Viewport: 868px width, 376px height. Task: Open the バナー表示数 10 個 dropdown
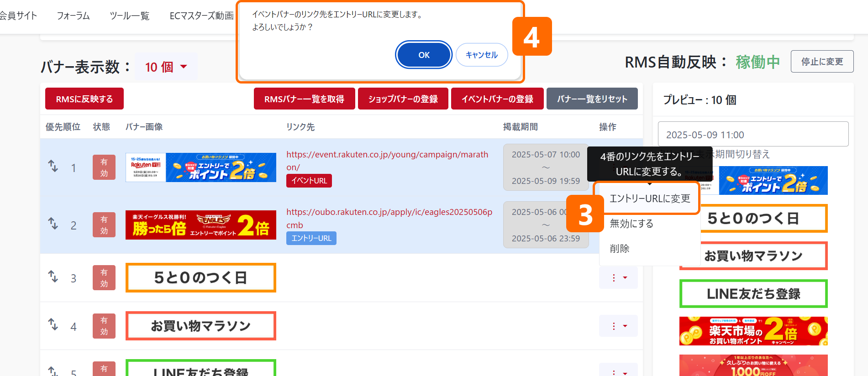point(166,67)
